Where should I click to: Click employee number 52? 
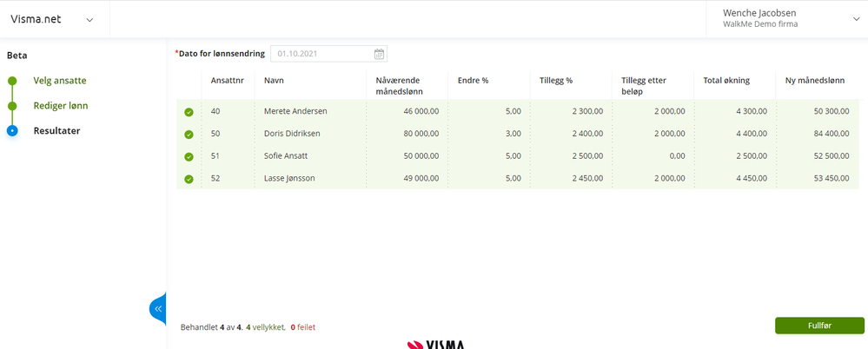coord(215,178)
